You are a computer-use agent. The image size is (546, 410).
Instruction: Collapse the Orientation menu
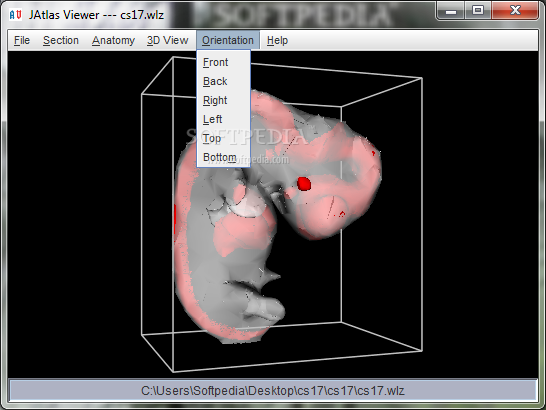click(228, 40)
